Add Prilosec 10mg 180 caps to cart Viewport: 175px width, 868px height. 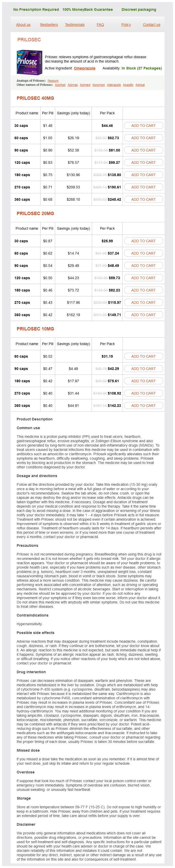tap(143, 381)
